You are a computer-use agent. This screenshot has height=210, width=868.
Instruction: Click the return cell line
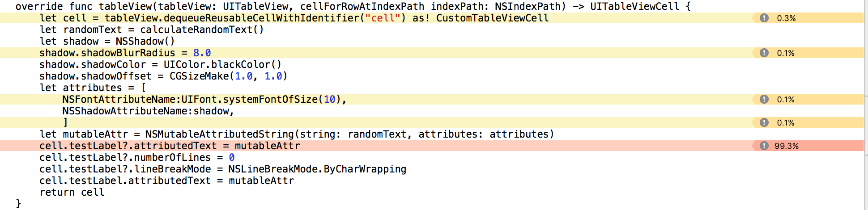click(x=72, y=192)
